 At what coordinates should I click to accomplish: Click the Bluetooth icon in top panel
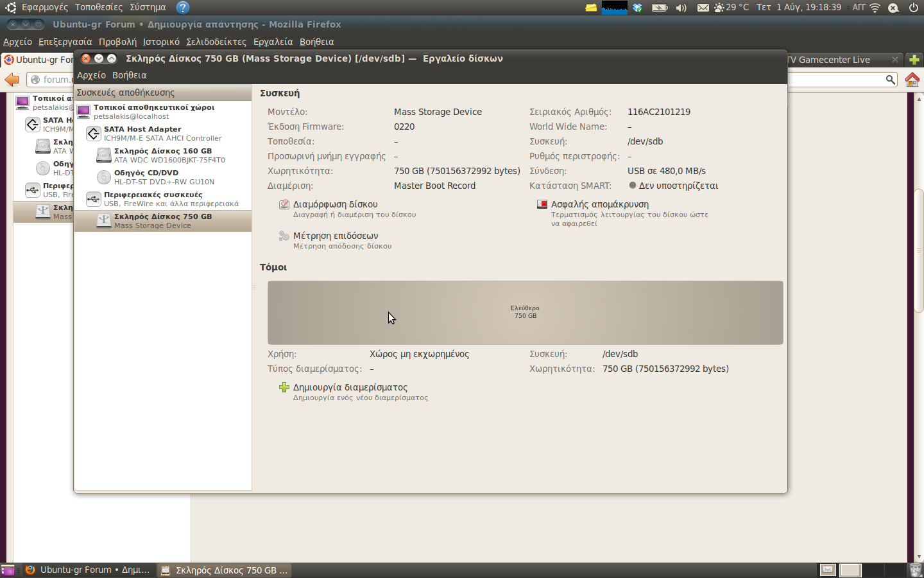click(x=637, y=8)
